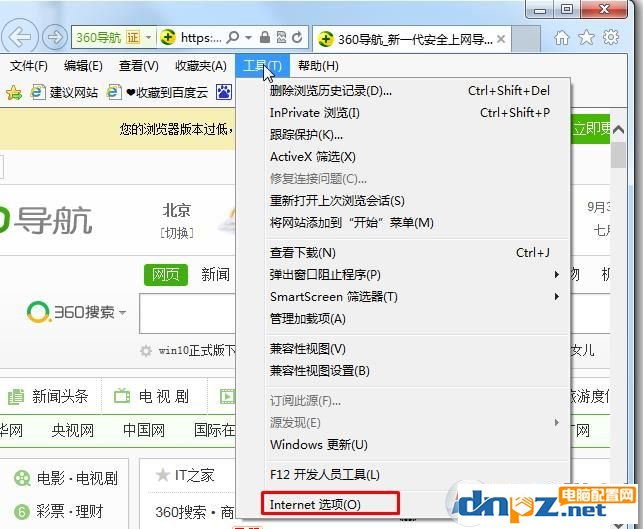This screenshot has width=643, height=529.
Task: Open the gear Tools icon
Action: click(611, 38)
